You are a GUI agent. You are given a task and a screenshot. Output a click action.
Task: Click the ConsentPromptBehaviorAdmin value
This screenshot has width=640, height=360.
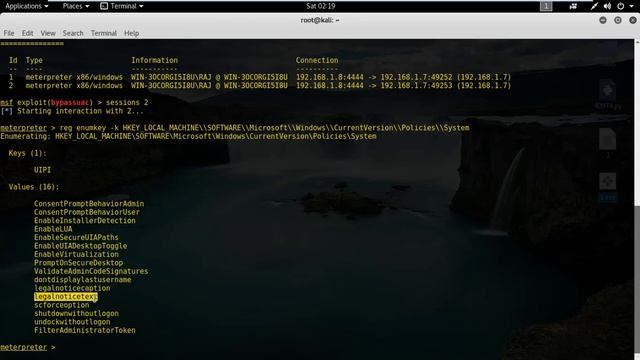coord(89,204)
